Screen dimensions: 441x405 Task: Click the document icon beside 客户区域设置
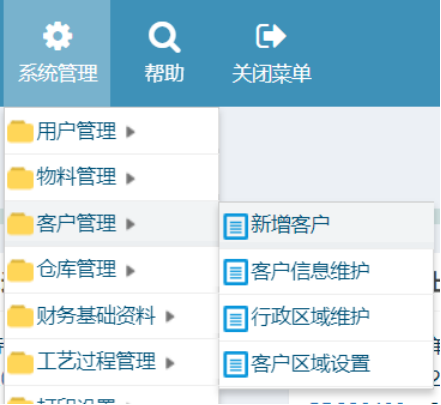pos(236,364)
